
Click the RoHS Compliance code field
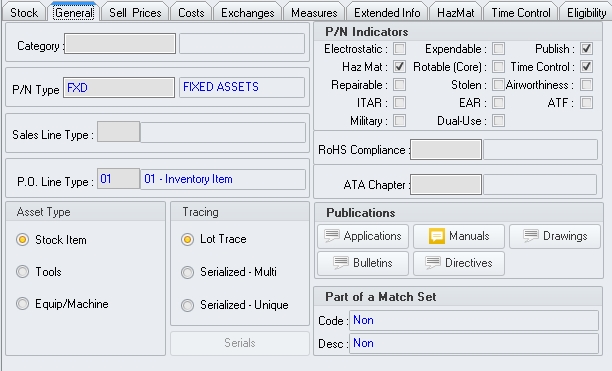446,149
